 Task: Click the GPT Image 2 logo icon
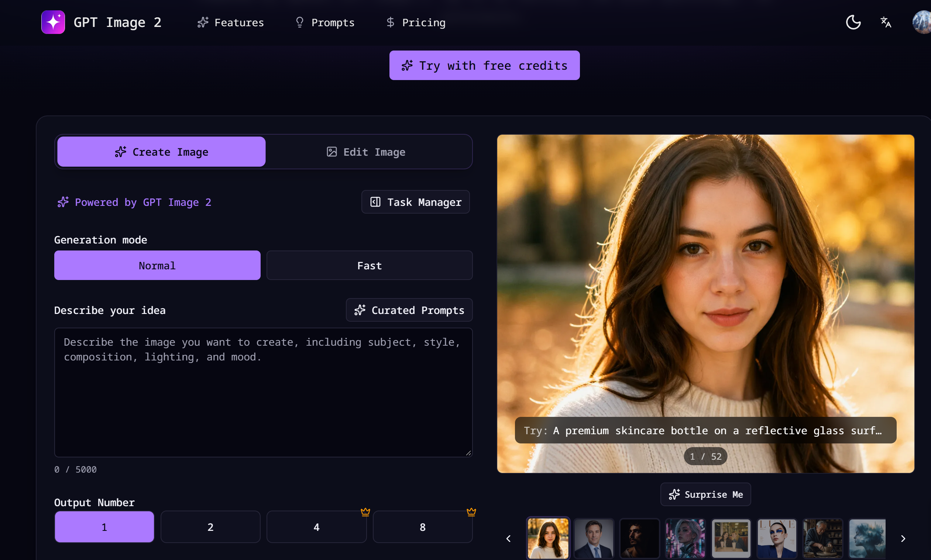53,22
